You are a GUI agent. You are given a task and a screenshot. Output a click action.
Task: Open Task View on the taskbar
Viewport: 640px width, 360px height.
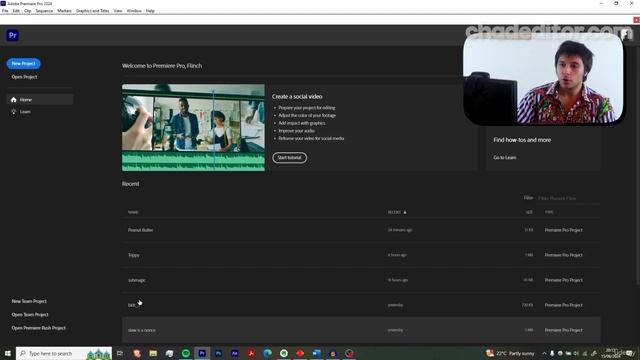pyautogui.click(x=120, y=353)
